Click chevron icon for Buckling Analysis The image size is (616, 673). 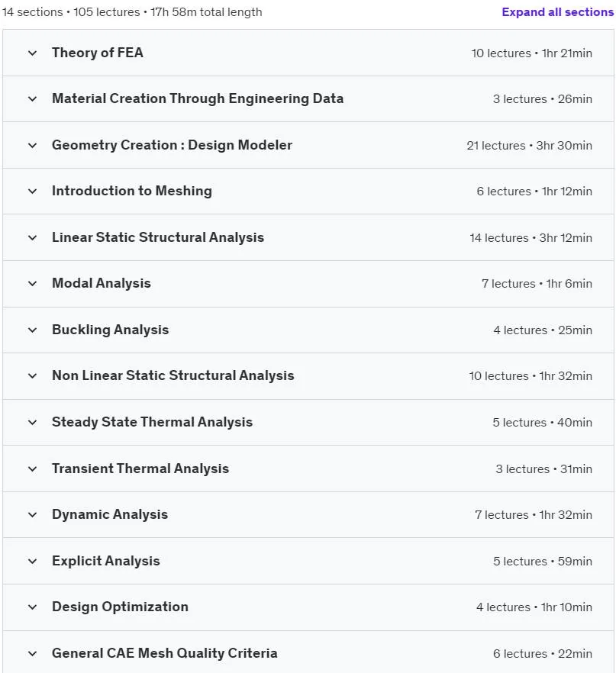32,330
